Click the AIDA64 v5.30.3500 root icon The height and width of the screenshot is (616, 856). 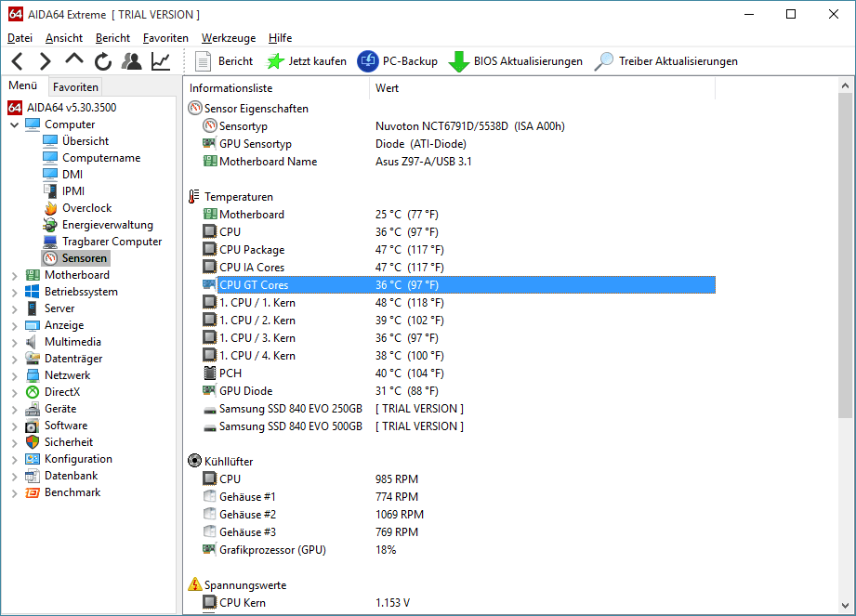(x=15, y=108)
